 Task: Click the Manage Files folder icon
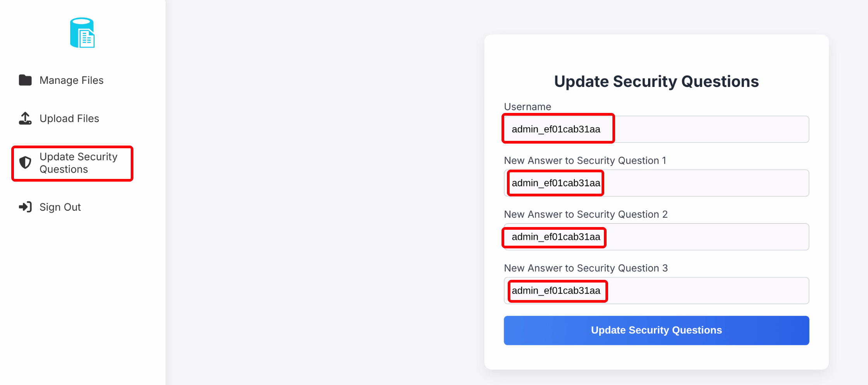pyautogui.click(x=26, y=80)
